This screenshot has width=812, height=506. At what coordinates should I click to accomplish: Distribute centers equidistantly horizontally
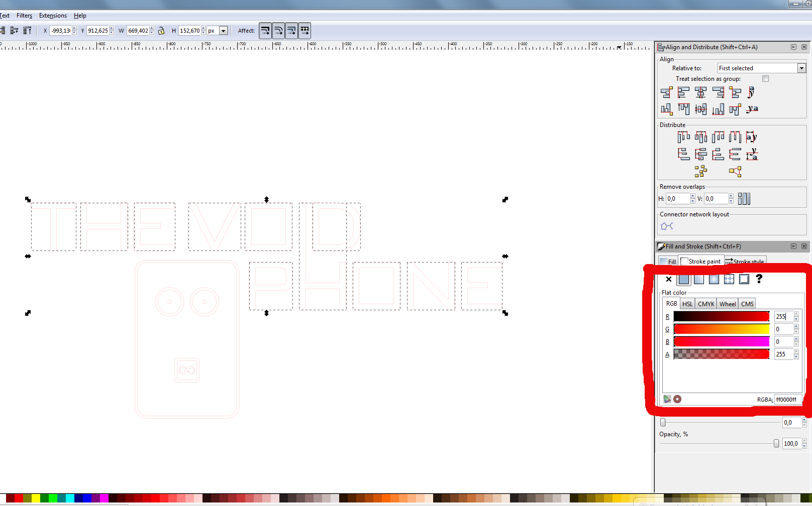click(700, 137)
